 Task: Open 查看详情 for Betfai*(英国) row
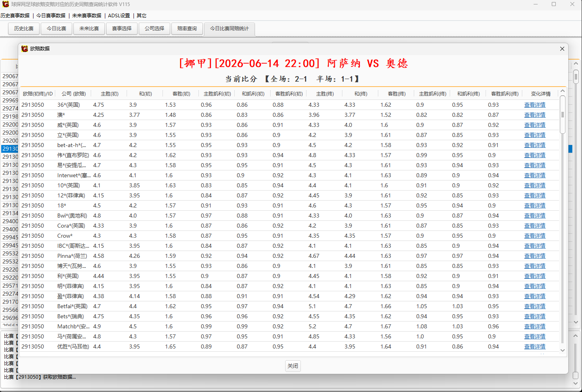[535, 306]
